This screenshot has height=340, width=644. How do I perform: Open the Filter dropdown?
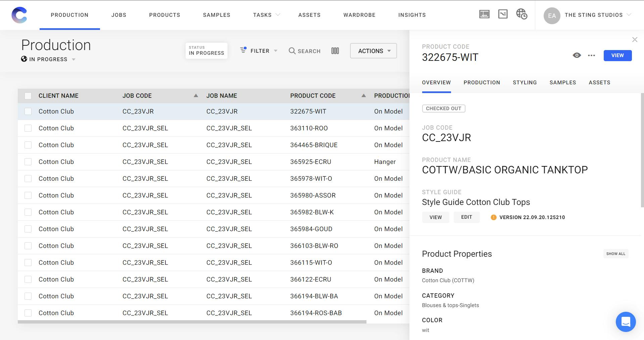coord(259,51)
